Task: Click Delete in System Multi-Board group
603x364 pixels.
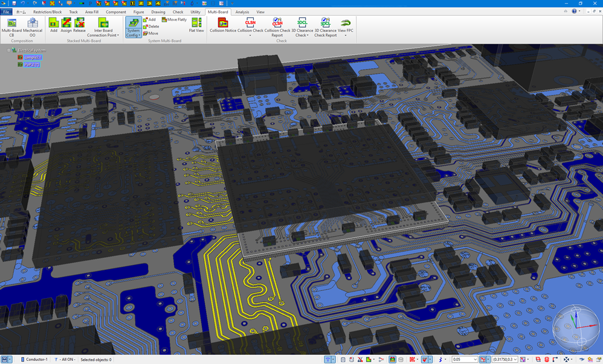Action: click(x=151, y=27)
